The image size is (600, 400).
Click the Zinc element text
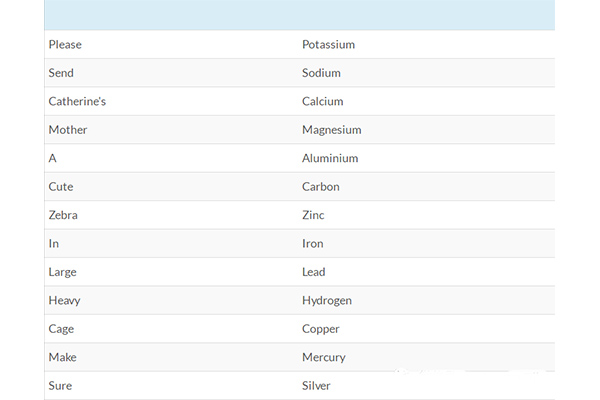pos(313,215)
